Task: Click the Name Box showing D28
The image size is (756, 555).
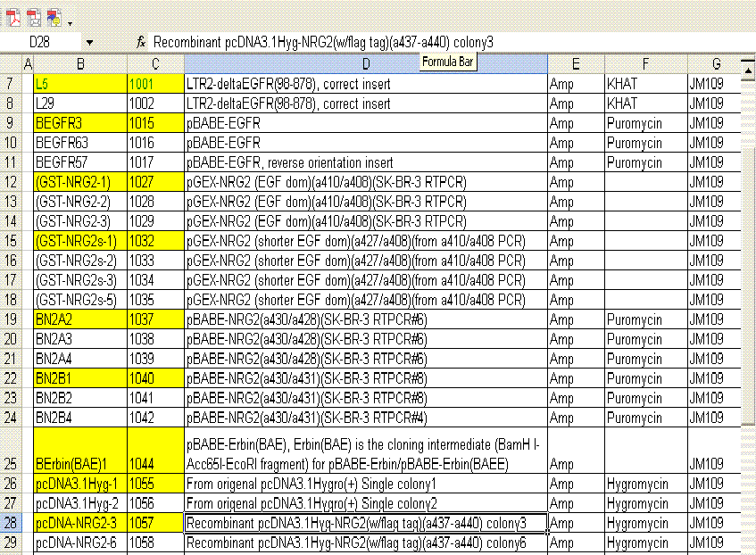Action: tap(40, 43)
